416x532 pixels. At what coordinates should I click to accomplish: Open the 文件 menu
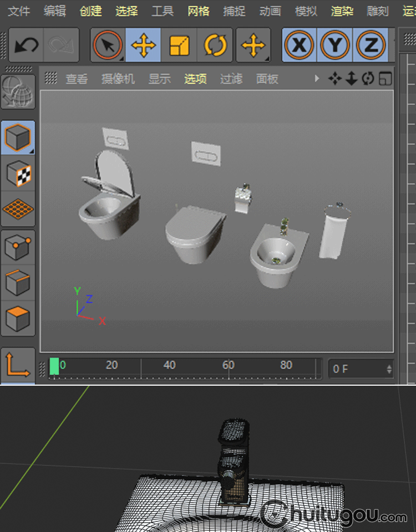click(x=19, y=11)
